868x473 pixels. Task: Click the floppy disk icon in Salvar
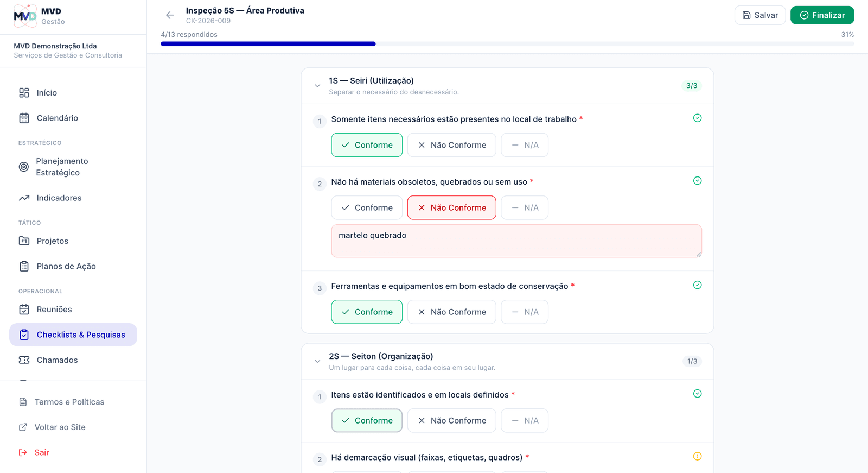click(746, 15)
